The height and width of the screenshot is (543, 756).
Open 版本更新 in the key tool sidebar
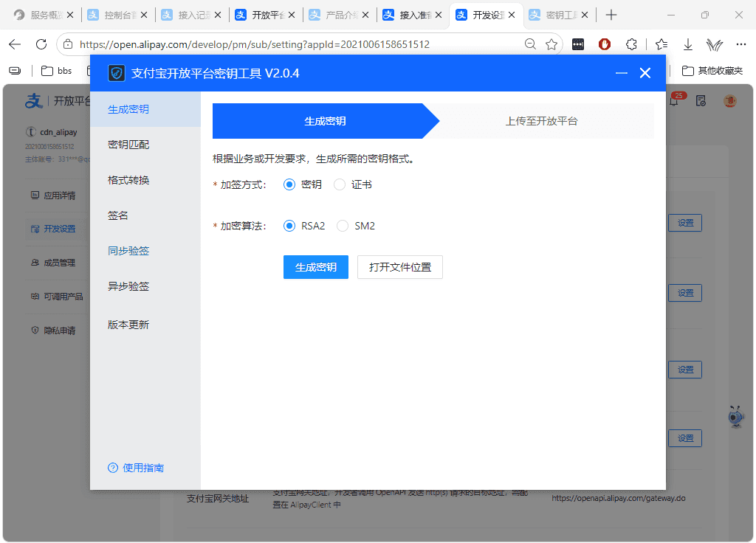click(x=145, y=325)
